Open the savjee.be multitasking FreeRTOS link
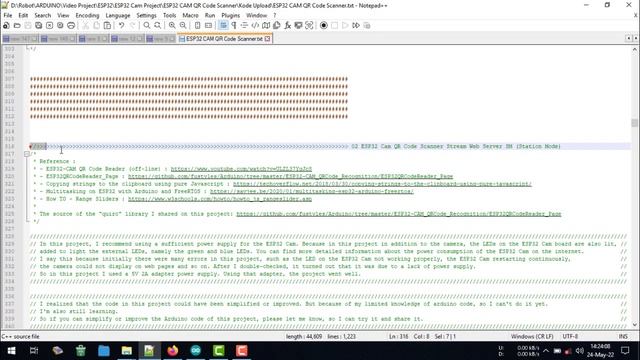This screenshot has width=640, height=360. point(311,191)
